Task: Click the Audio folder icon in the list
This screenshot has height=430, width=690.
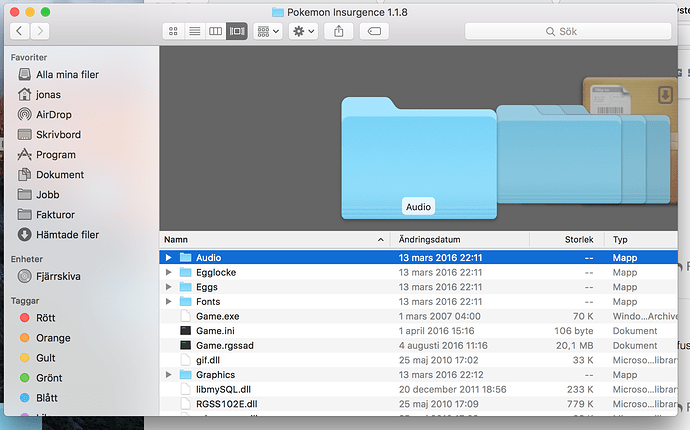Action: (186, 257)
